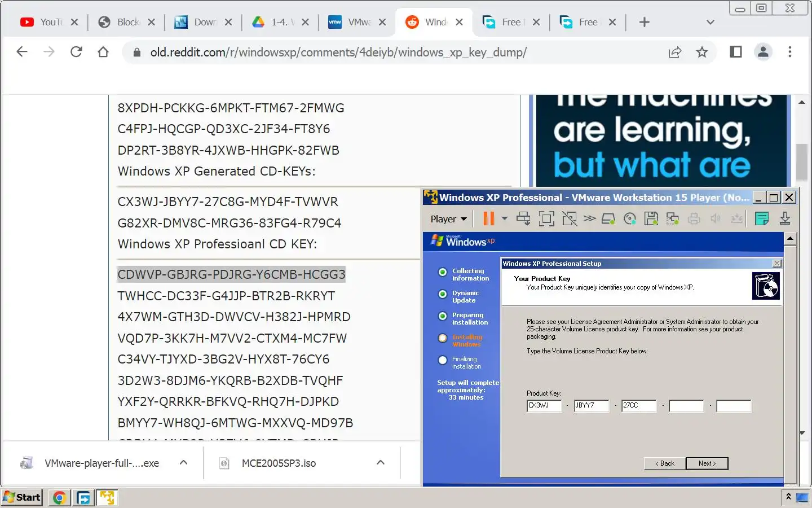Viewport: 812px width, 508px height.
Task: Click the double-chevron devices expander in VMware
Action: 590,218
